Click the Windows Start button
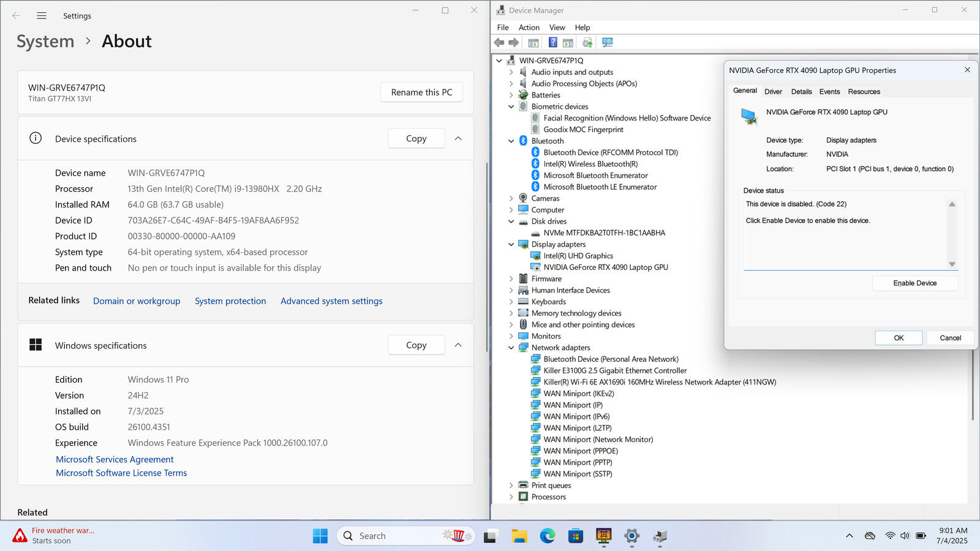980x551 pixels. [x=320, y=536]
